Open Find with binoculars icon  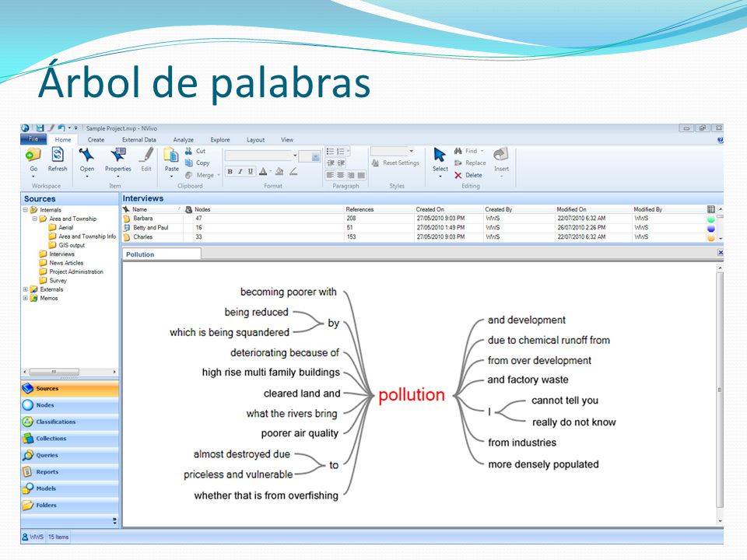click(458, 151)
